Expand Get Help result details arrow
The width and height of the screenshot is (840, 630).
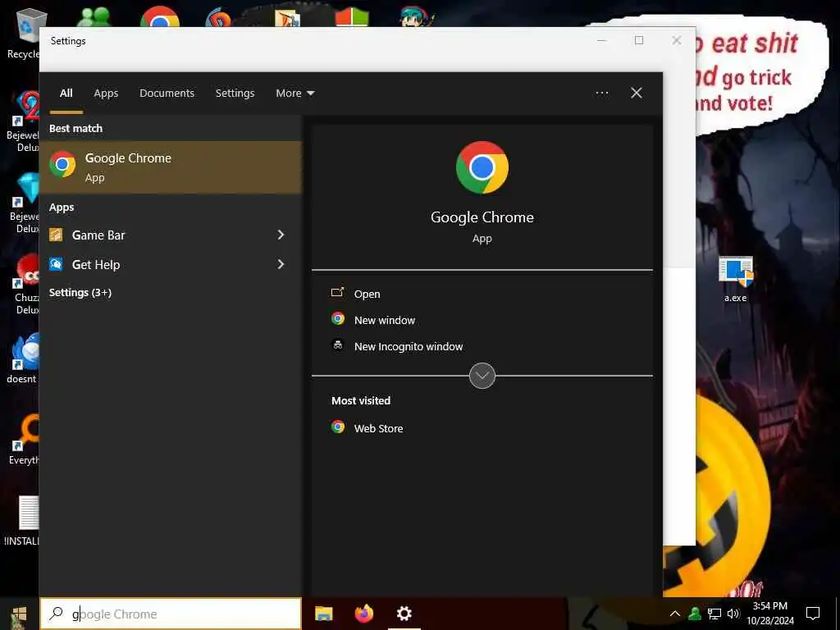[x=281, y=264]
